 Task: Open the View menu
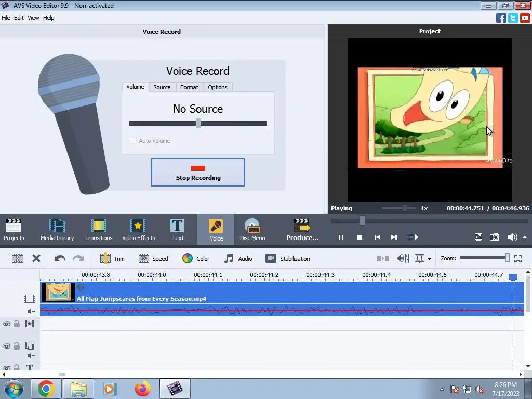[33, 18]
